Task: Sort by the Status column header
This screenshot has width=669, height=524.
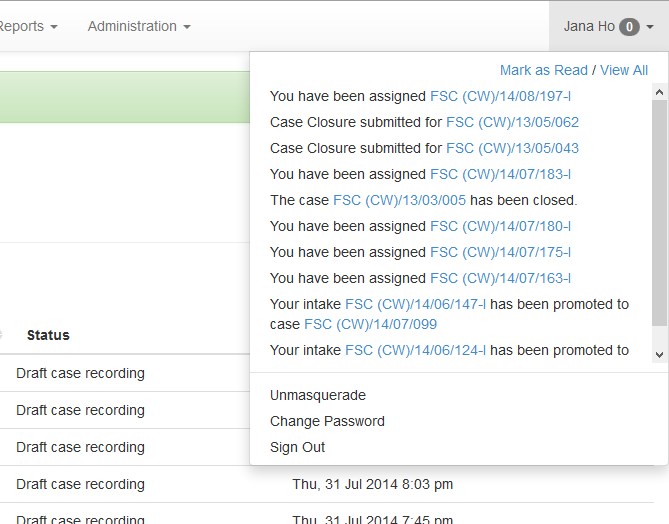Action: [x=48, y=335]
